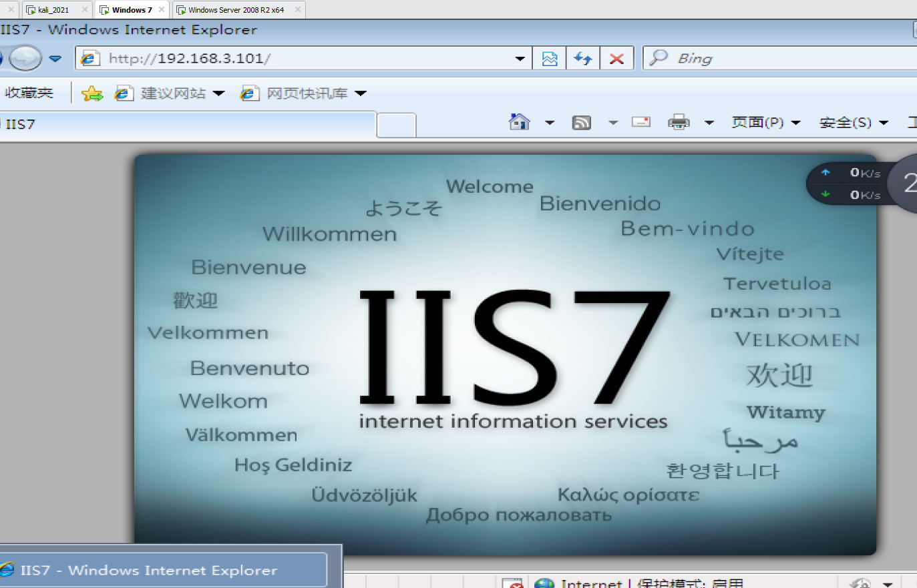917x588 pixels.
Task: Click the "Witamy" greeting text
Action: click(x=786, y=412)
